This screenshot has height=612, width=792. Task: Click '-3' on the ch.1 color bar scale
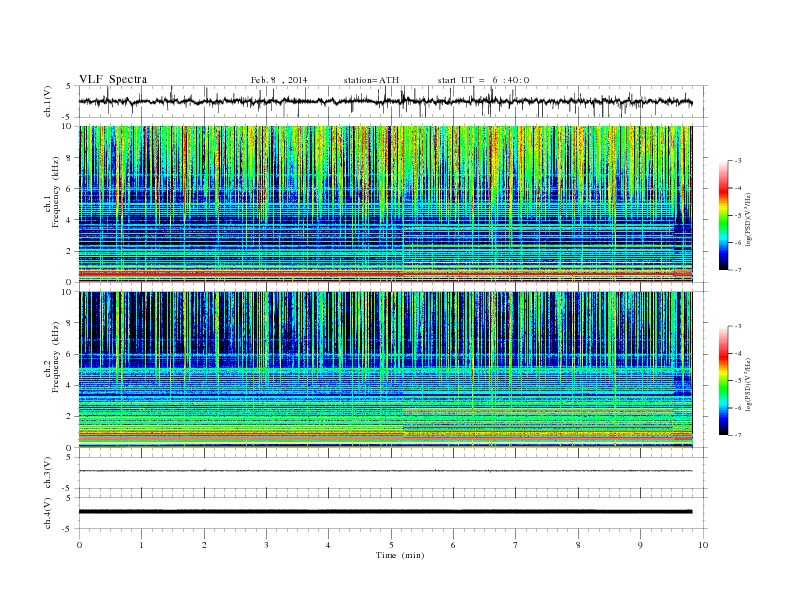(x=738, y=161)
